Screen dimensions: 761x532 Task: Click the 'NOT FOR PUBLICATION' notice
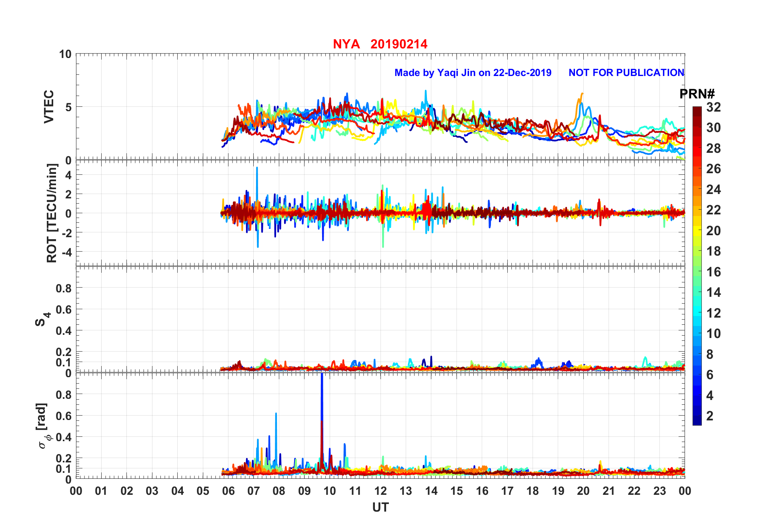pyautogui.click(x=626, y=73)
